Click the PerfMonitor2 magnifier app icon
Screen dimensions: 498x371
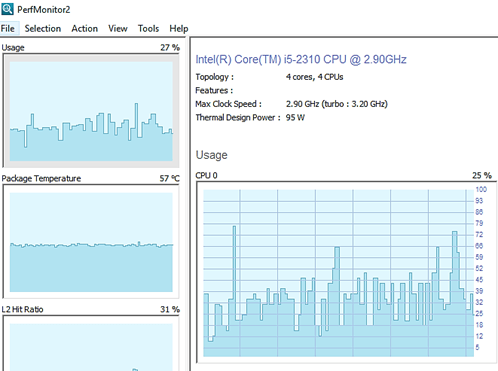pyautogui.click(x=7, y=9)
